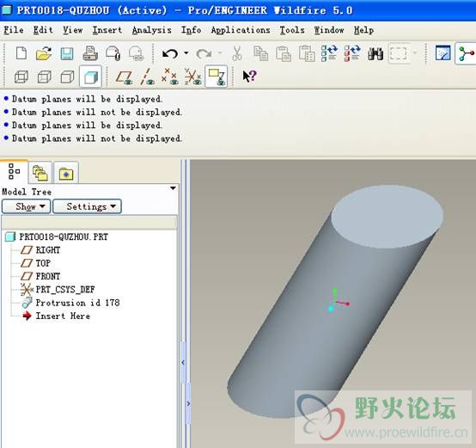Image resolution: width=476 pixels, height=448 pixels.
Task: Open an existing file via folder icon
Action: [x=44, y=54]
